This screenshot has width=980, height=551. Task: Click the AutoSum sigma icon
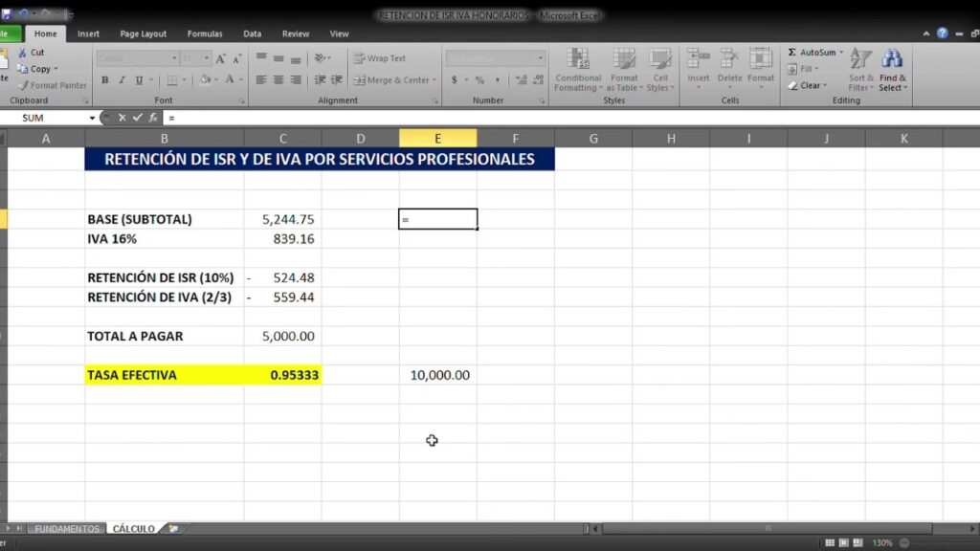[793, 53]
